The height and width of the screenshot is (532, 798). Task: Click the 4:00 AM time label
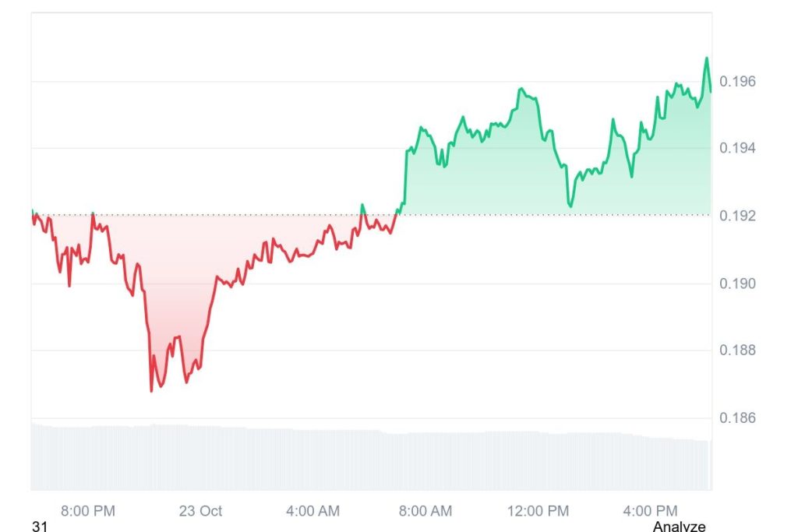tap(313, 511)
